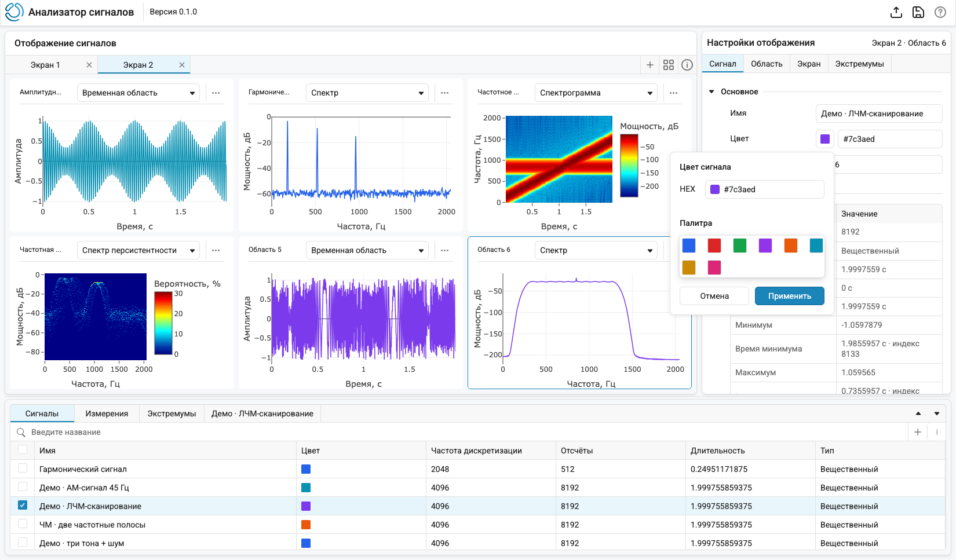Check the Демо · АМ-сигнал 45 Гц checkbox

tap(23, 486)
